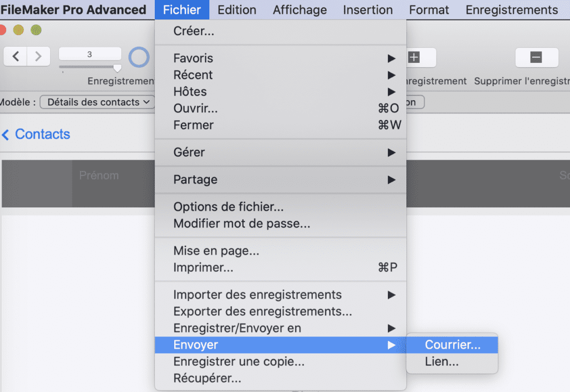Delete record minus button
570x392 pixels.
[537, 57]
